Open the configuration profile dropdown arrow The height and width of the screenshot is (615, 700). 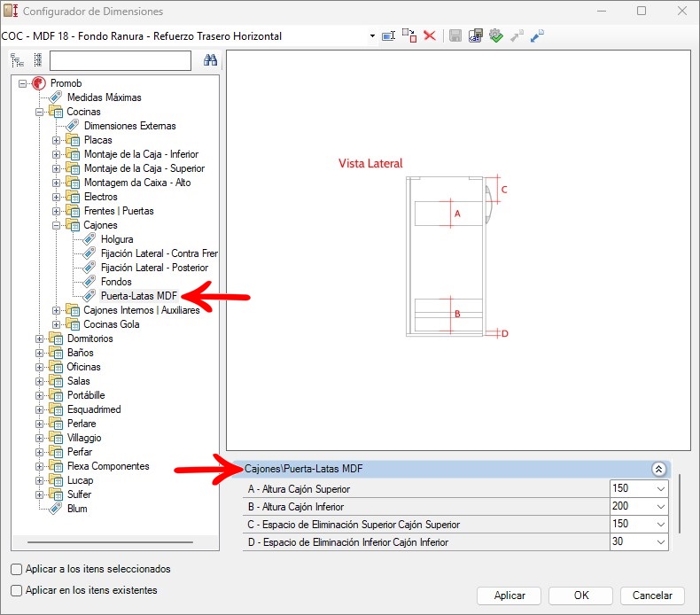(372, 35)
